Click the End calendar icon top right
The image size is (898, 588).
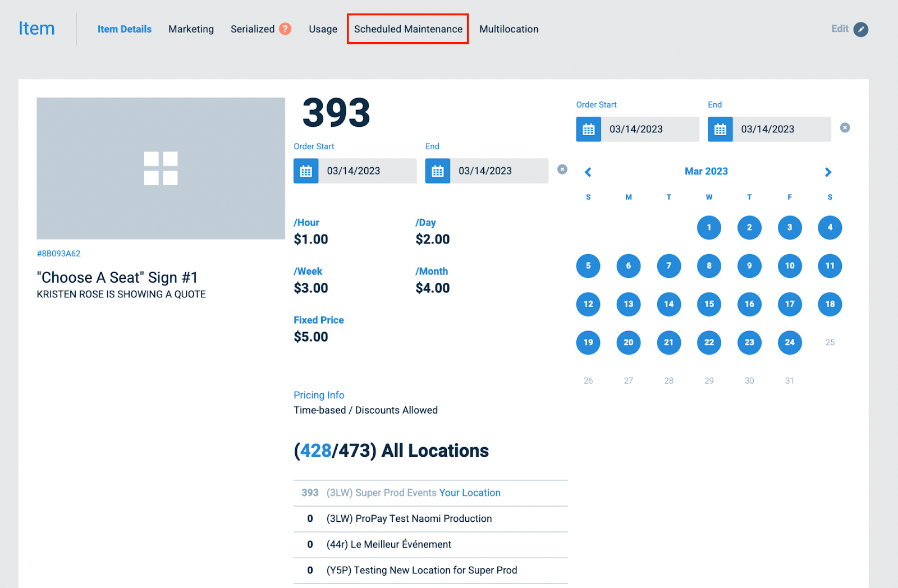pos(720,129)
